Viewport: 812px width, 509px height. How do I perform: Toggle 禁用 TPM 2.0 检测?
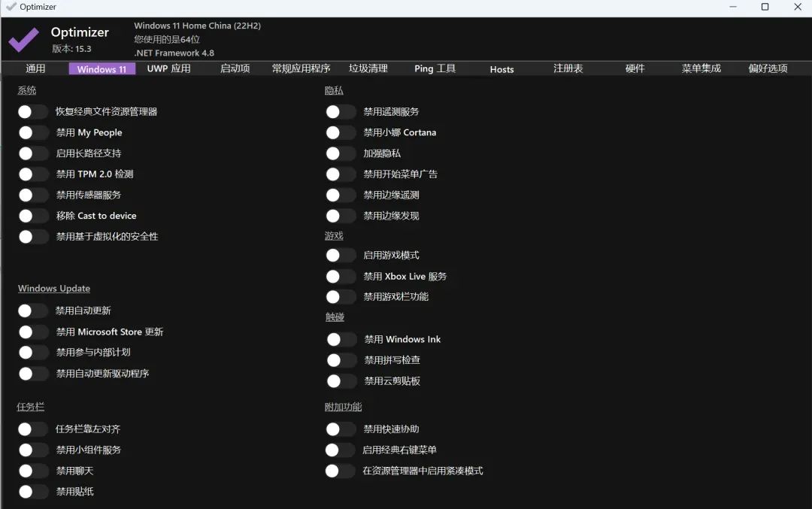(32, 174)
